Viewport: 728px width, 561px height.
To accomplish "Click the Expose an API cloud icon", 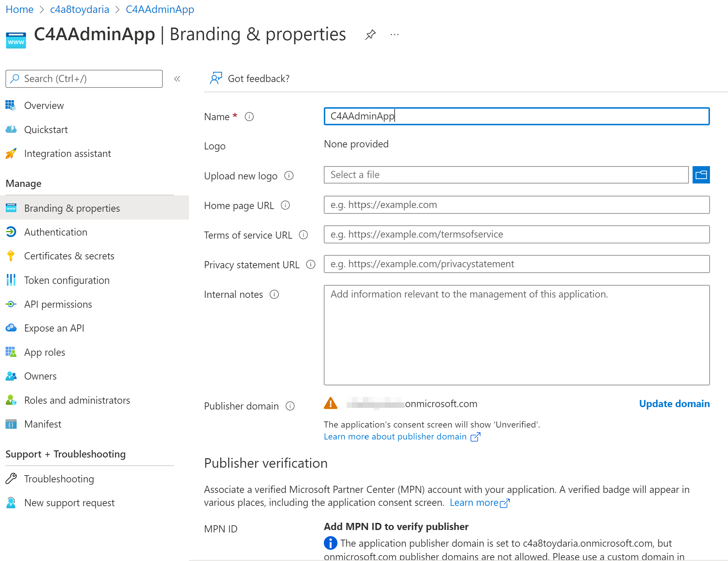I will (11, 328).
